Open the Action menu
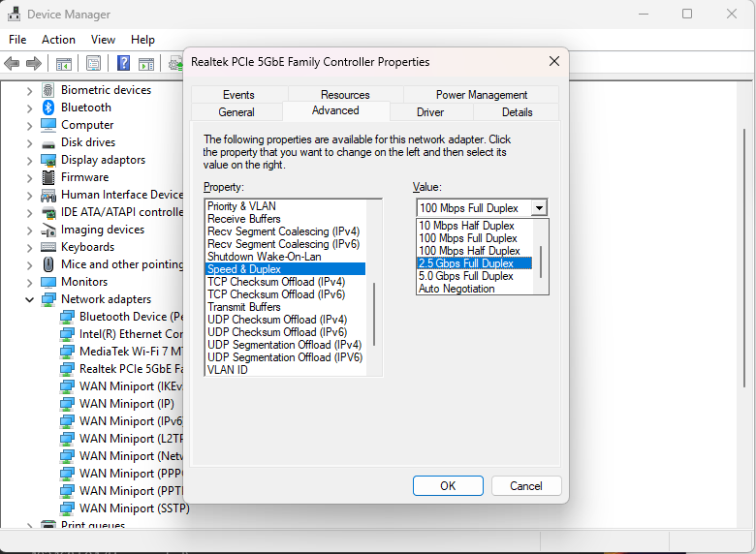Viewport: 756px width, 554px height. coord(58,40)
